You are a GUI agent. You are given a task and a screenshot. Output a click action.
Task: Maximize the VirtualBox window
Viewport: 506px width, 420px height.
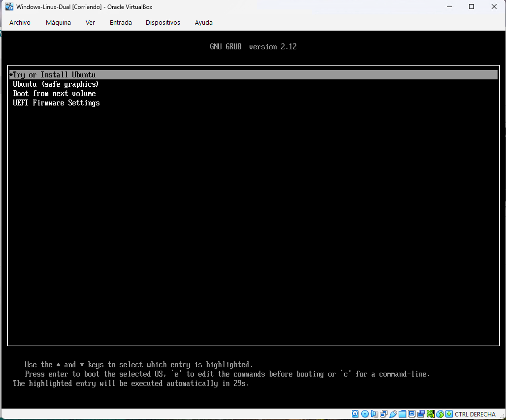[471, 7]
